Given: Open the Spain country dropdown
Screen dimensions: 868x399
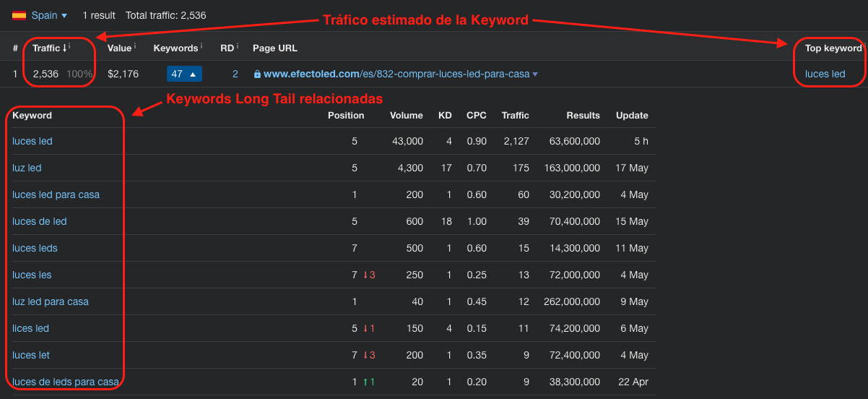Looking at the screenshot, I should (49, 15).
